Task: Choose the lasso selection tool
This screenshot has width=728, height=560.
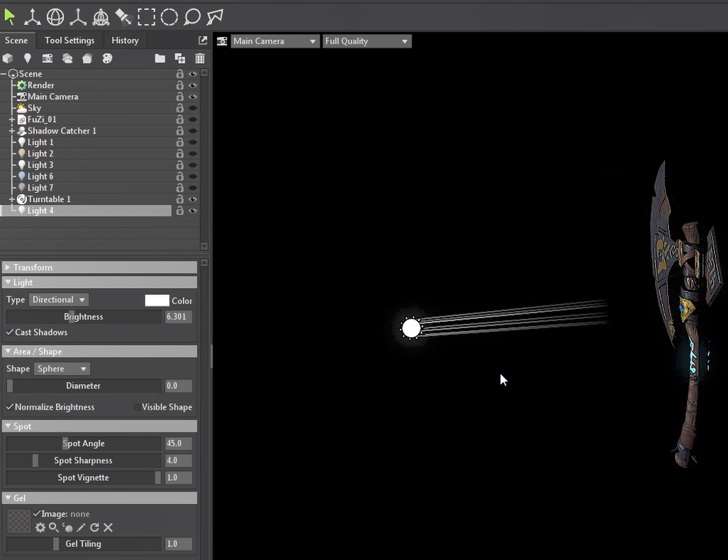Action: (192, 16)
